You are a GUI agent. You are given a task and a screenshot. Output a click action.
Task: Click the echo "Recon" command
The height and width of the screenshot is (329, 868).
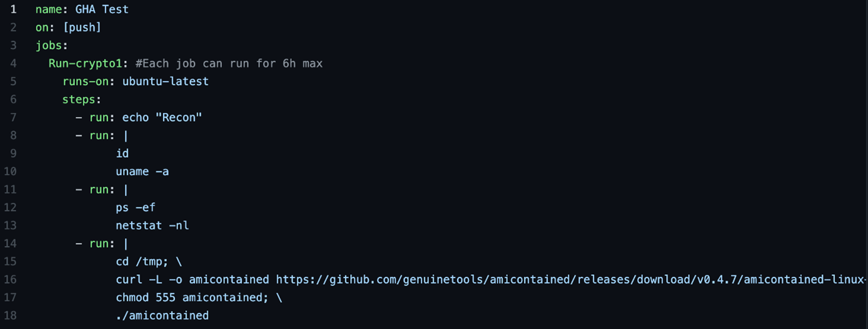pyautogui.click(x=162, y=118)
